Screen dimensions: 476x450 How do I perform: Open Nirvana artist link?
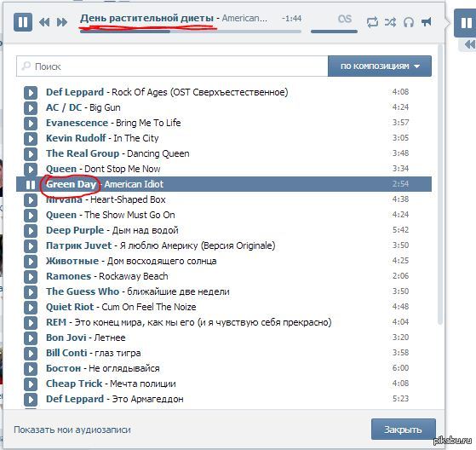click(64, 199)
